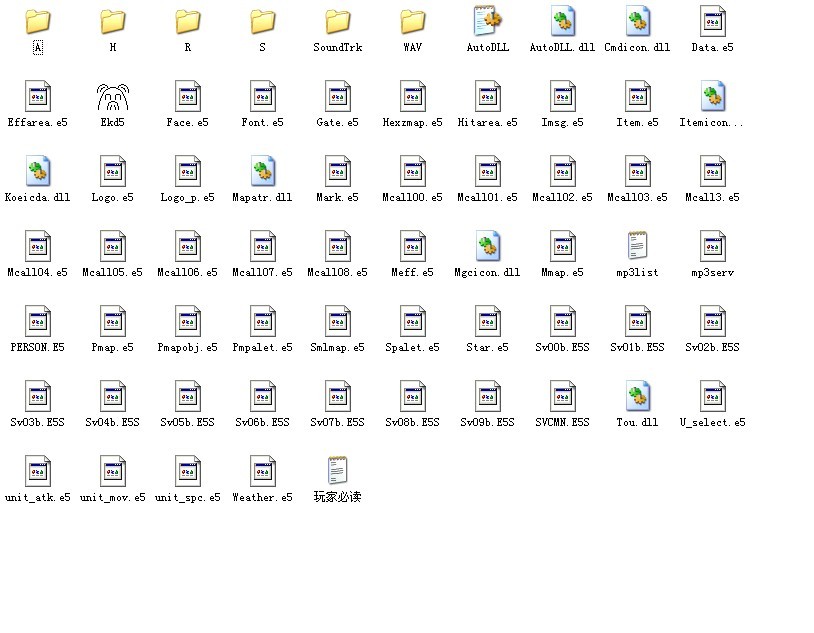This screenshot has width=814, height=633.
Task: Select the mp3list text file
Action: point(637,247)
